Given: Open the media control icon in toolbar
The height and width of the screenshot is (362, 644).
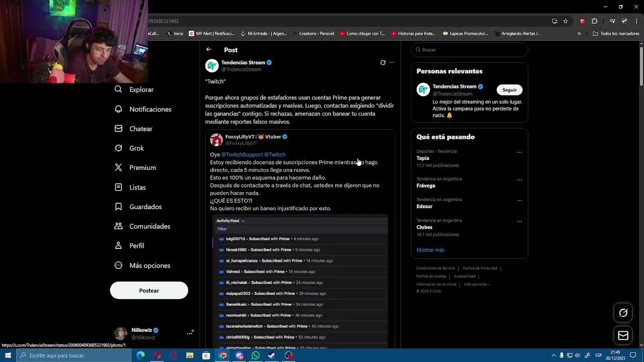Looking at the screenshot, I should [x=612, y=21].
